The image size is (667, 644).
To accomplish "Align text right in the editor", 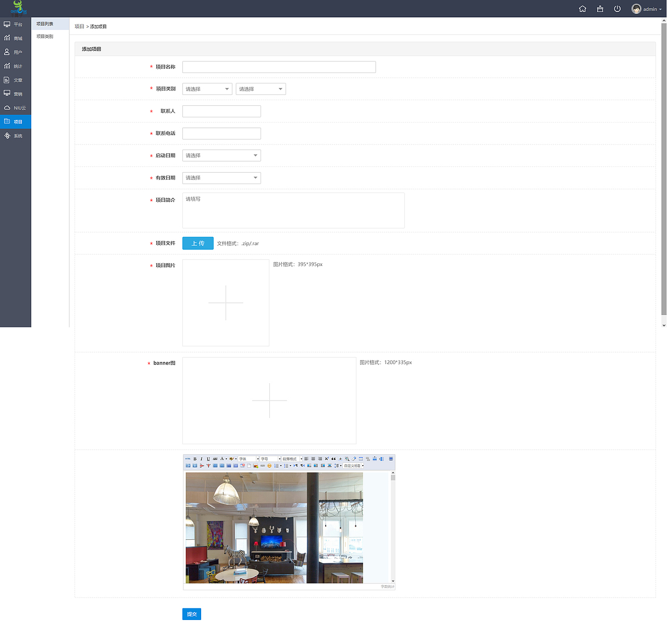I will [320, 459].
